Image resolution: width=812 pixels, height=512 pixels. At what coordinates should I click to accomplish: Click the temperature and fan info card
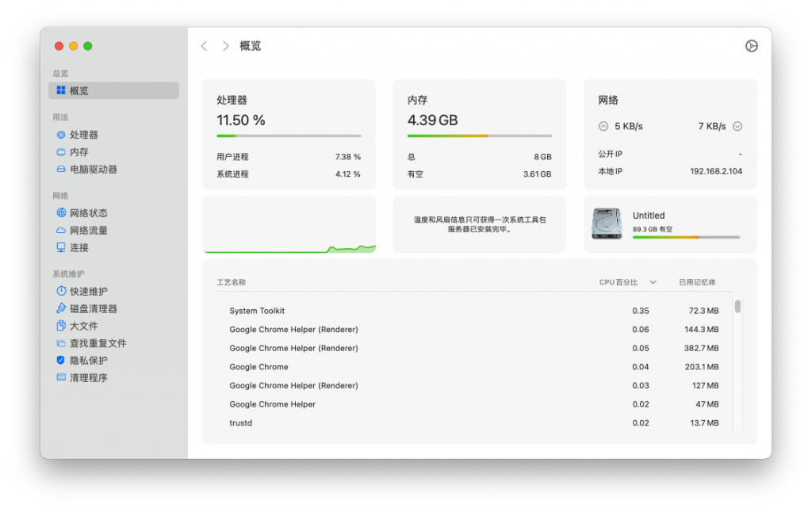click(x=480, y=224)
